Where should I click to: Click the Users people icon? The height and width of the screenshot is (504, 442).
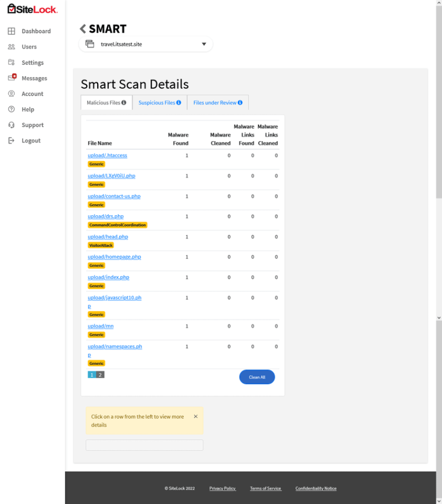(11, 47)
